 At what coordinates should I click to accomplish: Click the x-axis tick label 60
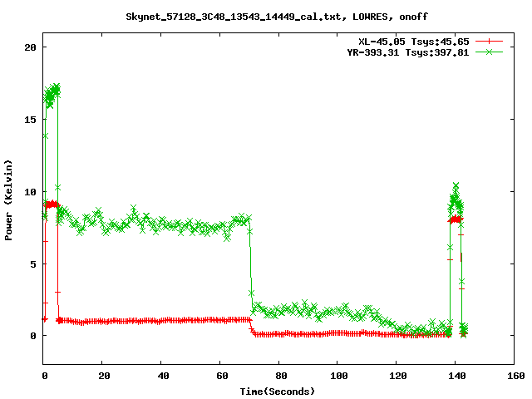[222, 376]
